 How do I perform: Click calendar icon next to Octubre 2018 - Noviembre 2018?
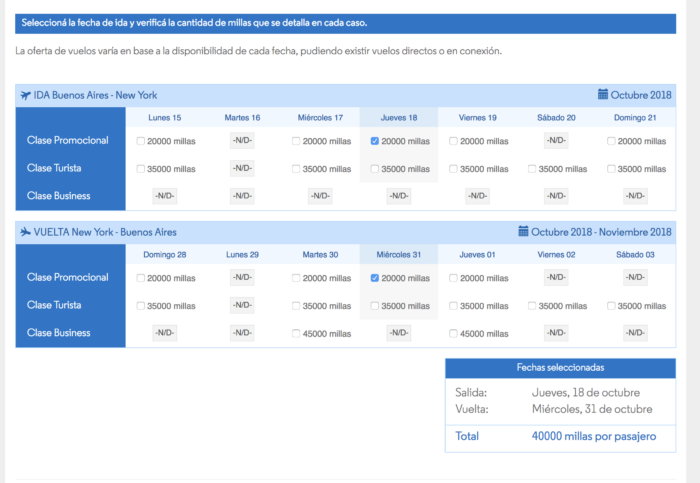point(523,232)
